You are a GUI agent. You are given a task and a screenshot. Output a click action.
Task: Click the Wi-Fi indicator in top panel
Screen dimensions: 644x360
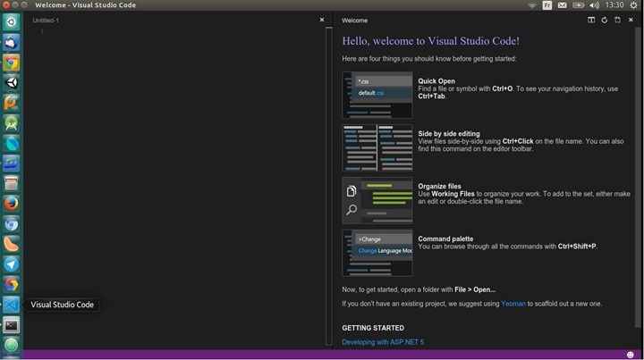[532, 5]
